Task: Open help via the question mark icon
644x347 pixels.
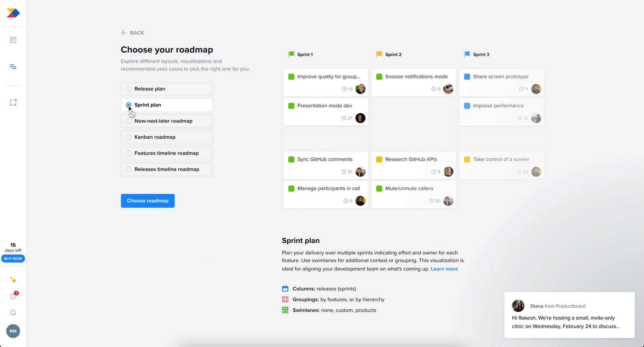Action: (13, 296)
